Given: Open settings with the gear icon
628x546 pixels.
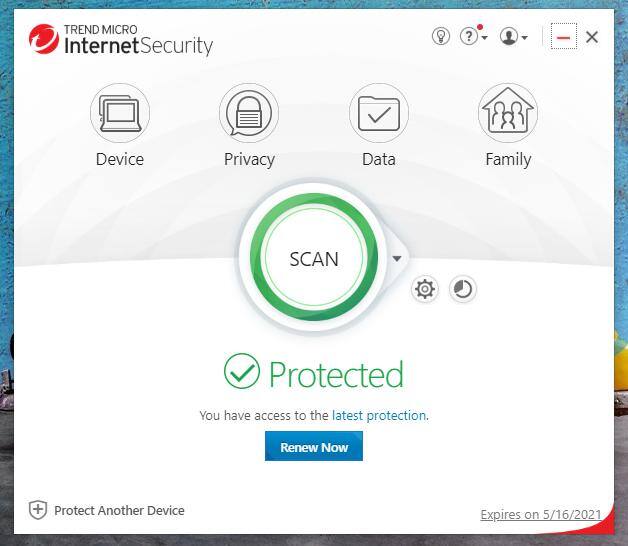Looking at the screenshot, I should [x=425, y=289].
